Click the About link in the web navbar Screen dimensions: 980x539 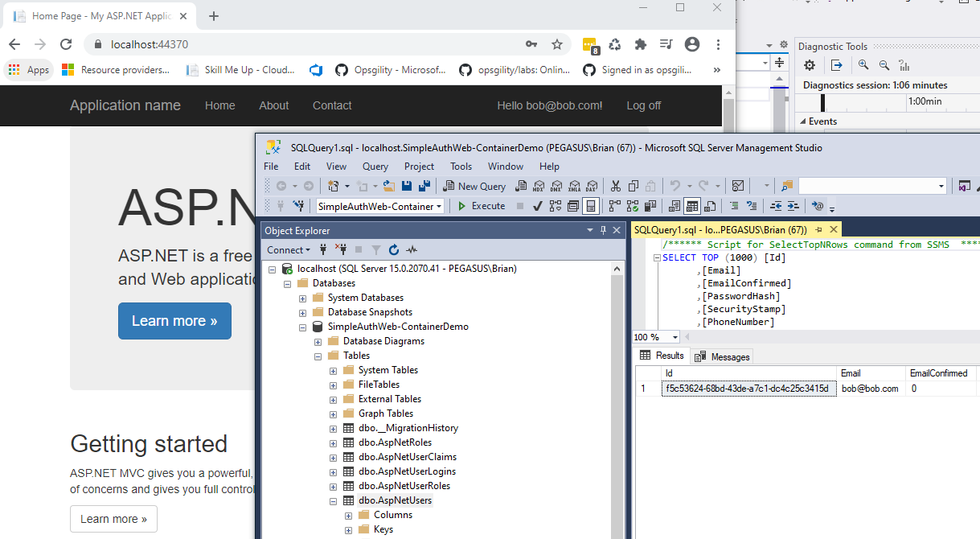273,105
